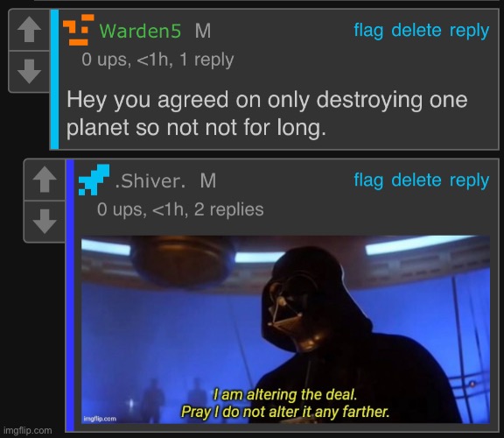Reply to Warden5's comment
Viewport: 504px width, 438px height.
469,32
